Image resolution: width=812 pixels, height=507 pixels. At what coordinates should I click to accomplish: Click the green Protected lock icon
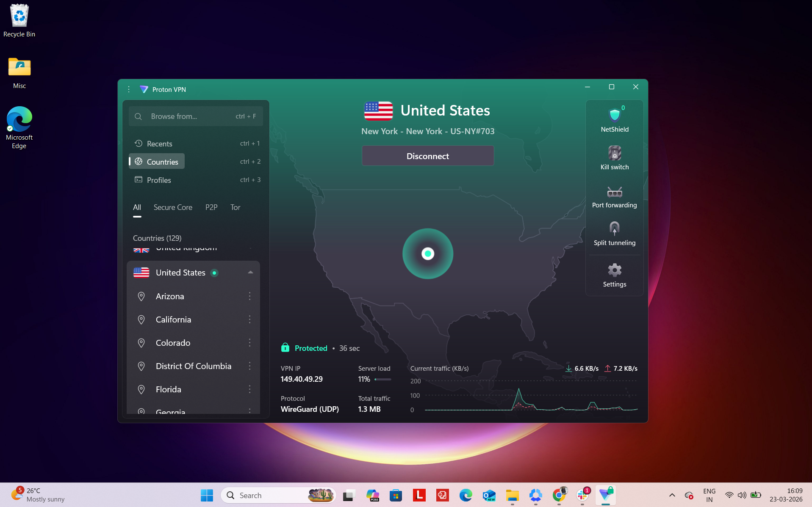(x=285, y=348)
